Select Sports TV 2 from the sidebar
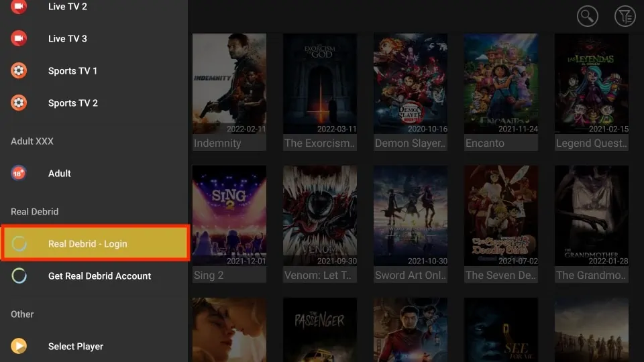Viewport: 644px width, 362px height. 94,103
